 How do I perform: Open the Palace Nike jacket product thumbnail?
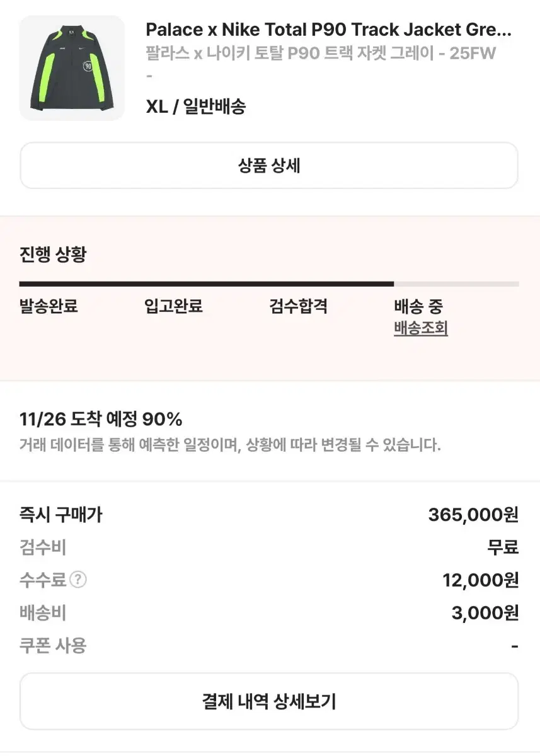point(72,68)
